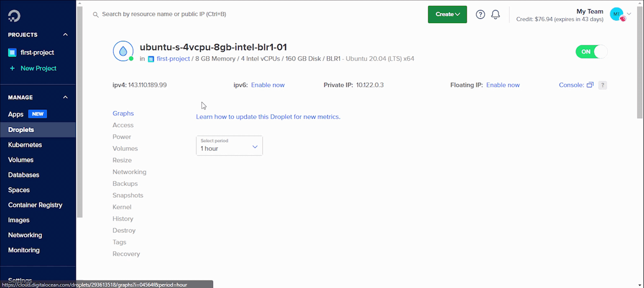The width and height of the screenshot is (644, 288).
Task: Expand the My Team account chevron
Action: [629, 14]
